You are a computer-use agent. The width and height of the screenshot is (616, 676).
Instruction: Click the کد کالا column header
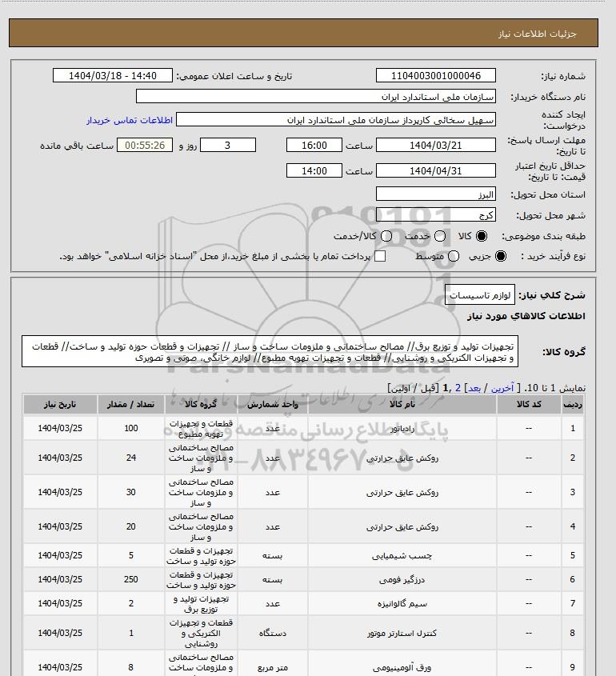(529, 404)
